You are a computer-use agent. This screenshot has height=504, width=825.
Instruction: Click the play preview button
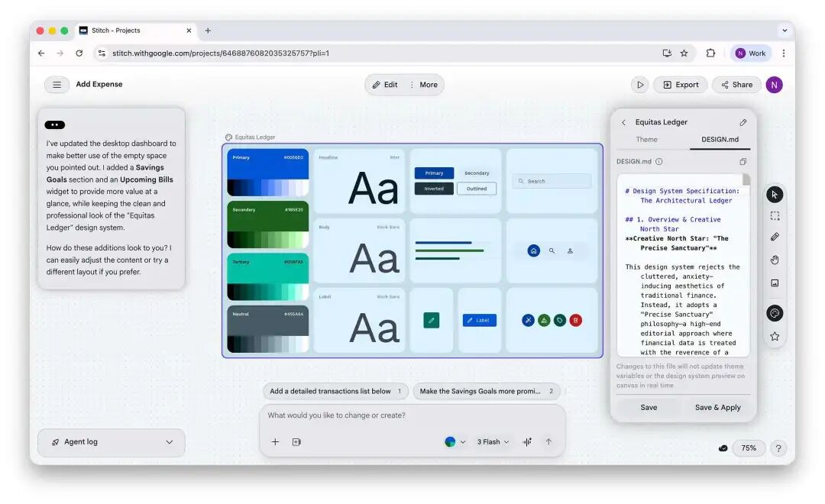(640, 85)
